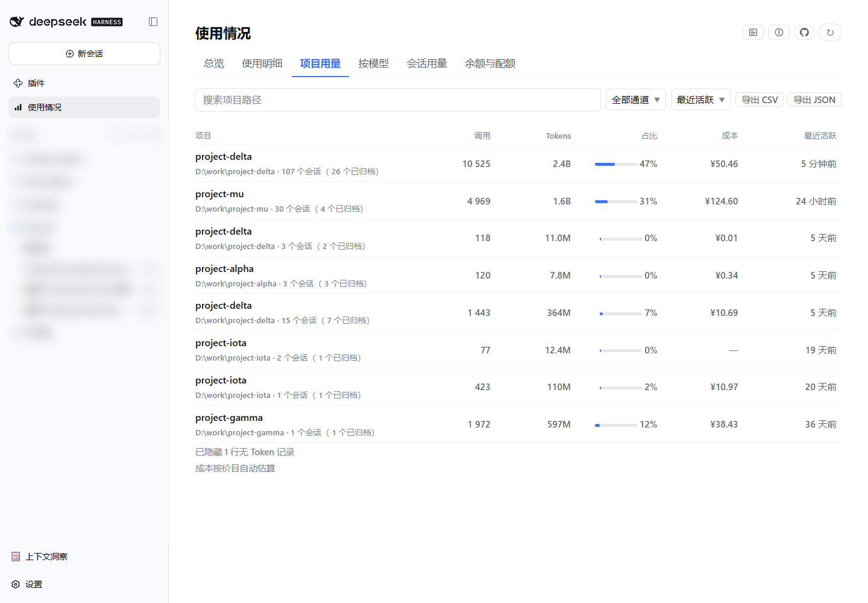This screenshot has width=868, height=603.
Task: Click the project-delta path with 15 个会话
Action: tap(283, 321)
